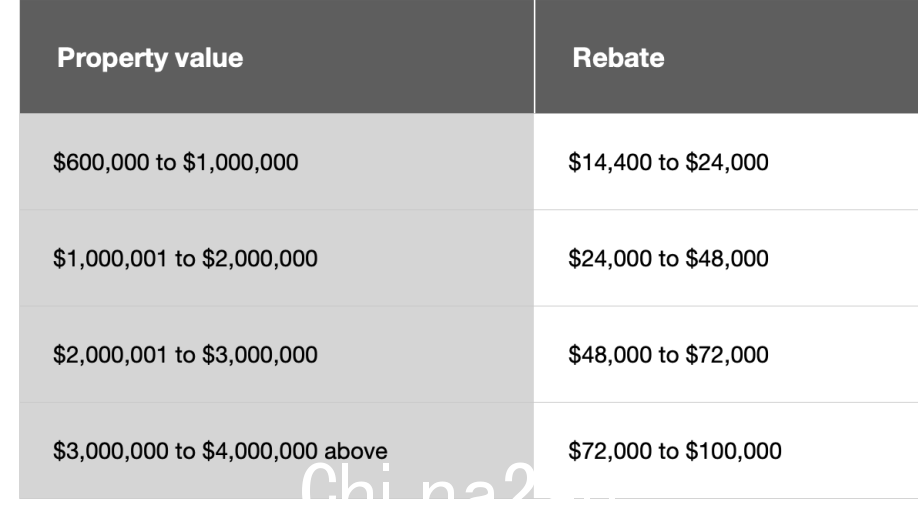Select the $24,000 to $48,000 rebate cell
The width and height of the screenshot is (918, 522).
point(727,258)
